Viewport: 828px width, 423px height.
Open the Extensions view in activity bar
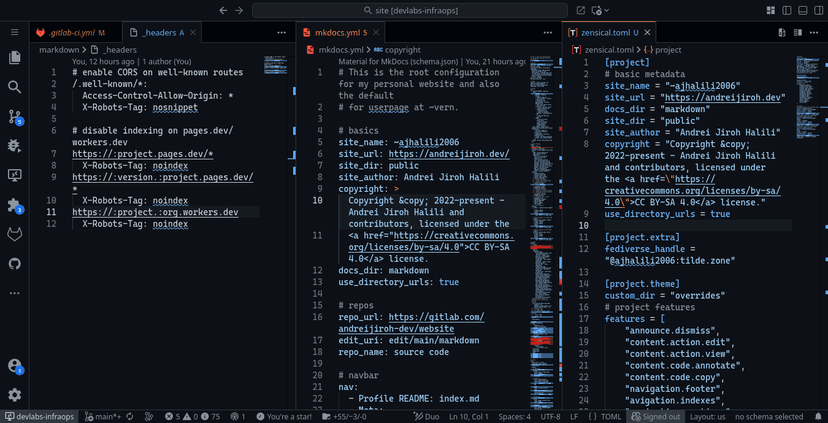point(14,204)
